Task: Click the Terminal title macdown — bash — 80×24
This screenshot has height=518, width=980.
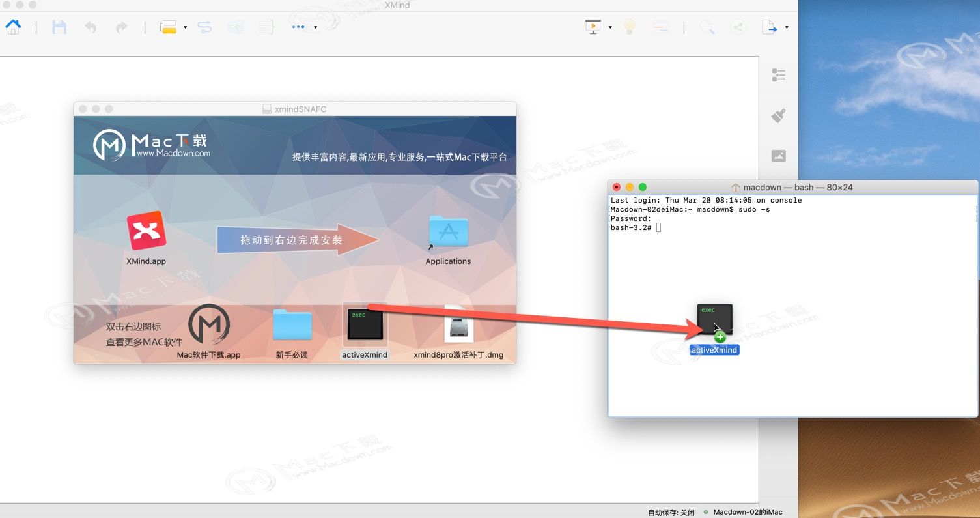Action: pyautogui.click(x=798, y=187)
